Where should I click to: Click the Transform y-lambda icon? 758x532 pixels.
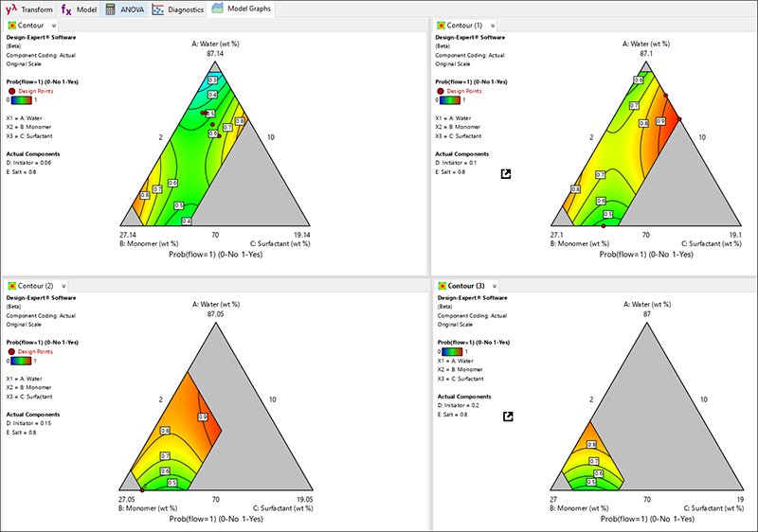pyautogui.click(x=12, y=9)
